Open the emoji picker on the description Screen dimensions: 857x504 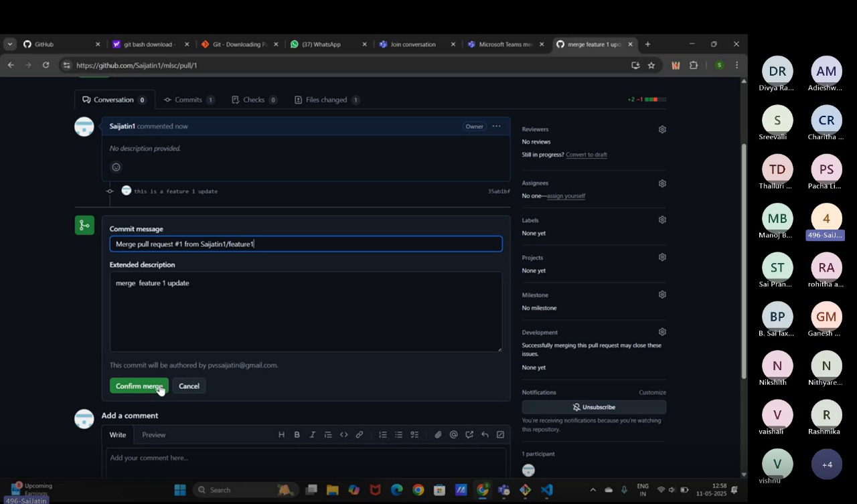click(116, 167)
